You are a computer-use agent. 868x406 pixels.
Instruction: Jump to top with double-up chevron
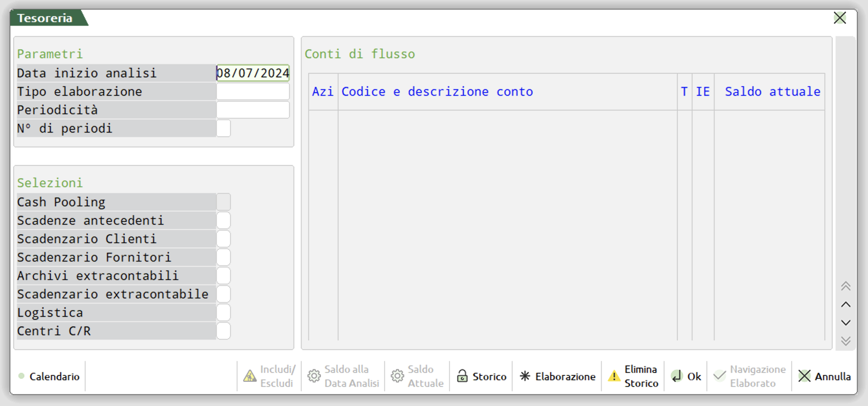[x=846, y=286]
